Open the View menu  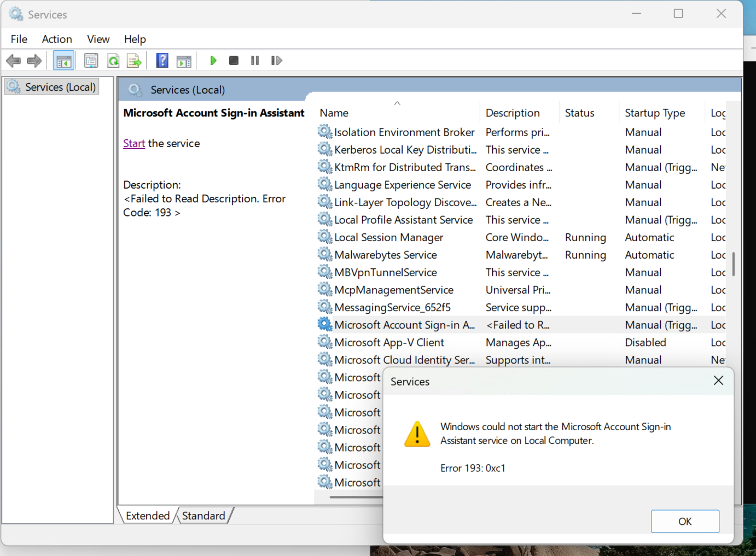coord(98,39)
